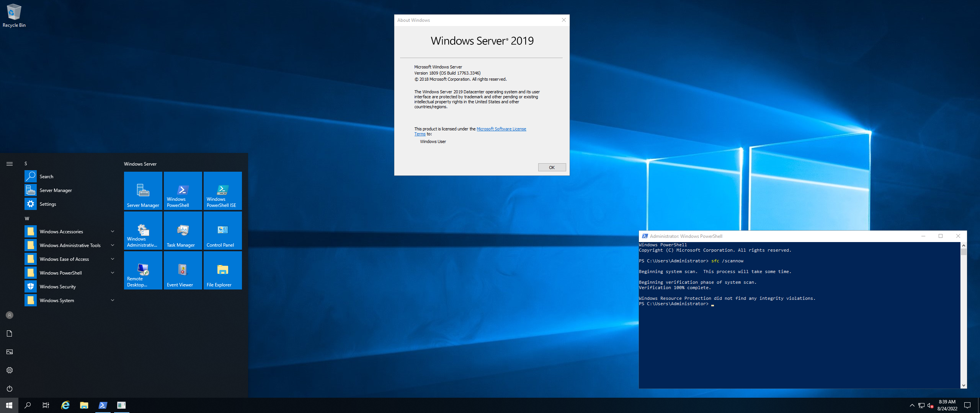980x413 pixels.
Task: Switch to PowerShell via the taskbar icon
Action: coord(103,405)
